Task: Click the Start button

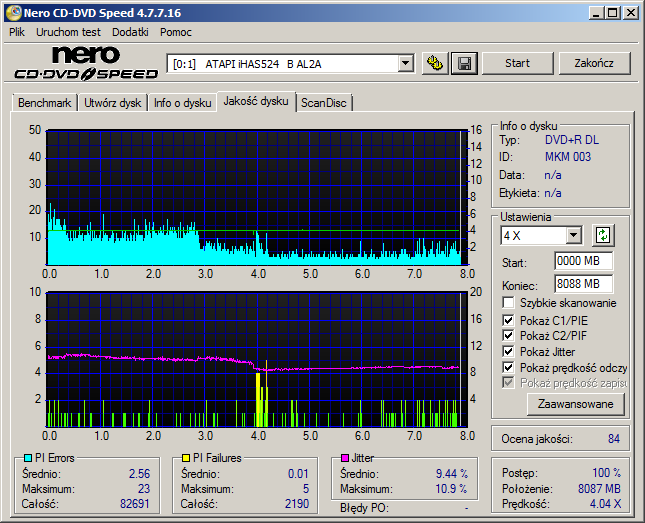Action: [517, 63]
